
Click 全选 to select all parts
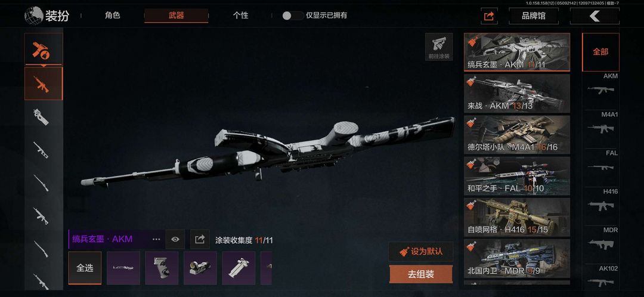[x=85, y=268]
